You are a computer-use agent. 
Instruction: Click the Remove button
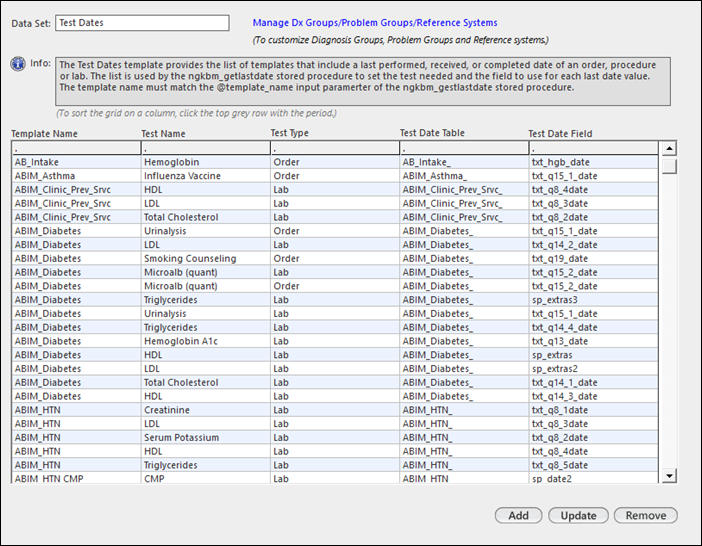(x=646, y=516)
